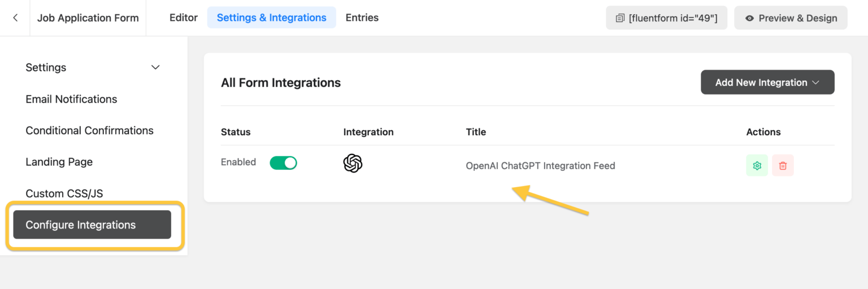Expand the Settings sidebar chevron
Image resolution: width=868 pixels, height=289 pixels.
pos(155,68)
